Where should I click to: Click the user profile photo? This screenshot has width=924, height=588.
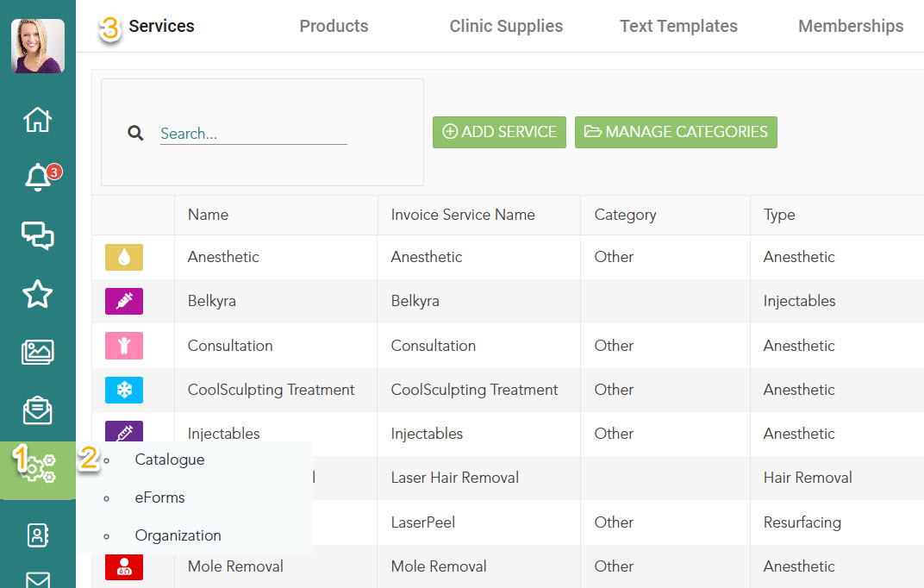(x=38, y=46)
